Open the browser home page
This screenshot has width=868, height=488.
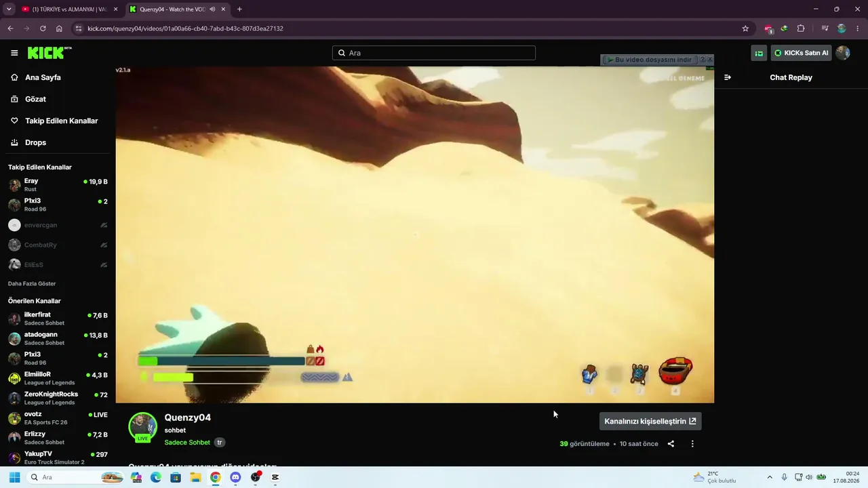(59, 28)
